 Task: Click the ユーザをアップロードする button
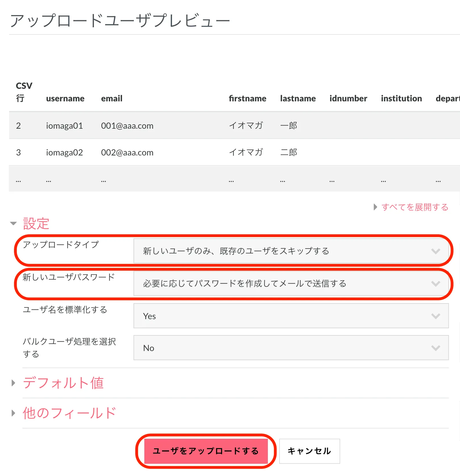(x=206, y=451)
